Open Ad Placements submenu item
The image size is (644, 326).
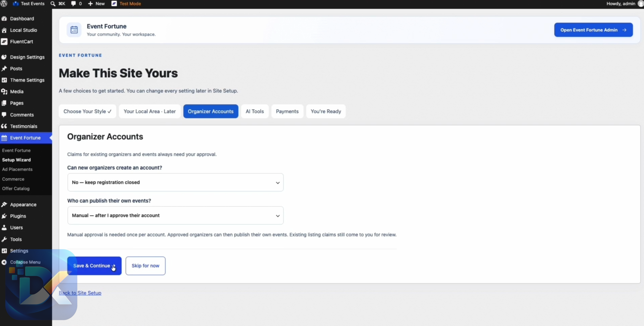pyautogui.click(x=17, y=169)
